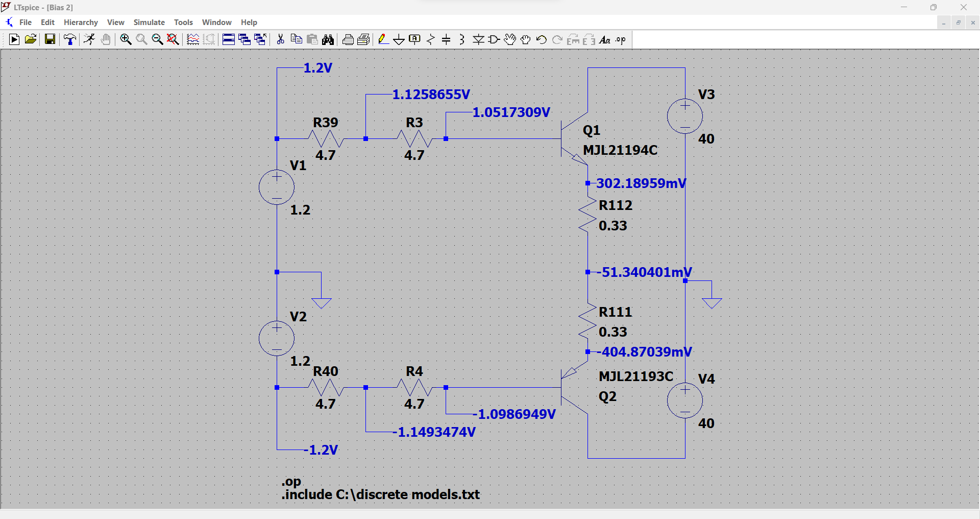
Task: Click the 302.18959mV voltage label
Action: tap(641, 183)
